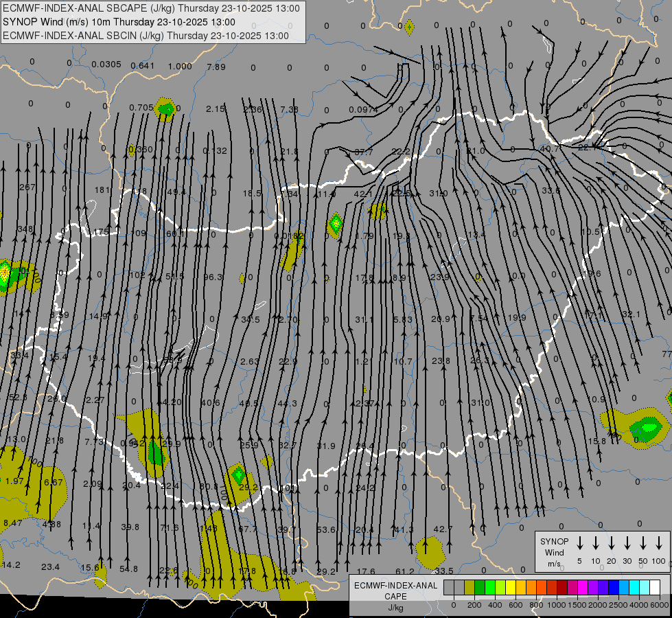Screen dimensions: 672x618
Task: Click the grid value 34.5
Action: tap(251, 319)
